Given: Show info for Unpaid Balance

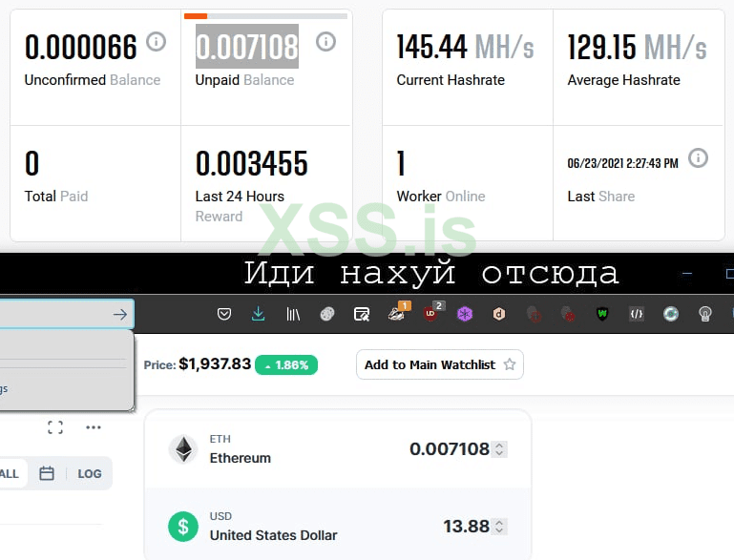Looking at the screenshot, I should pos(325,42).
